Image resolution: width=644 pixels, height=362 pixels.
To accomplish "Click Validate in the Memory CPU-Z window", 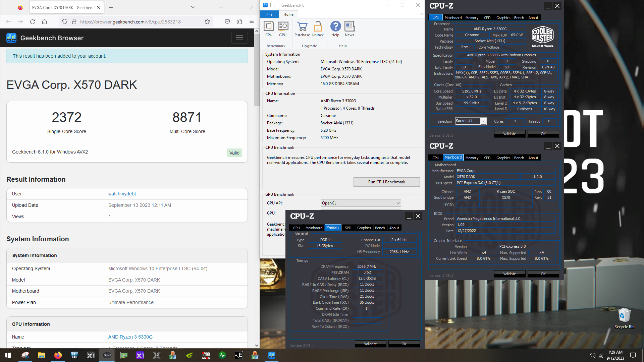I will 370,344.
